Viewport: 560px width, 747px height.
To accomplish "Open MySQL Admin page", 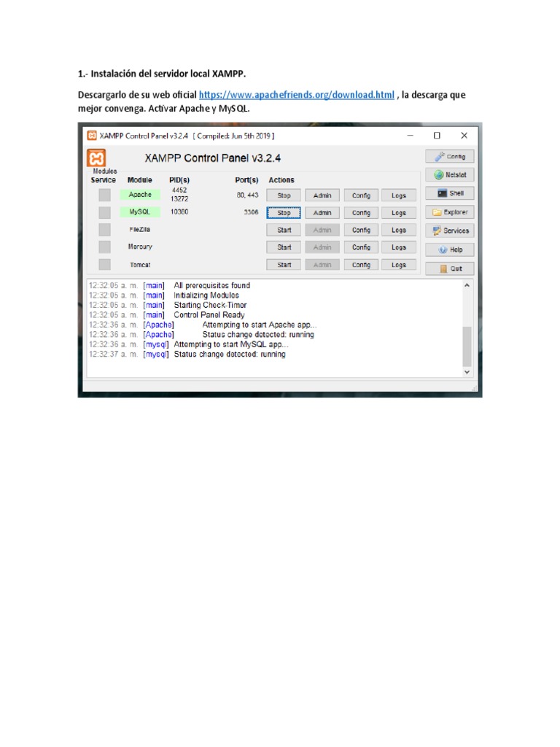I will (322, 212).
